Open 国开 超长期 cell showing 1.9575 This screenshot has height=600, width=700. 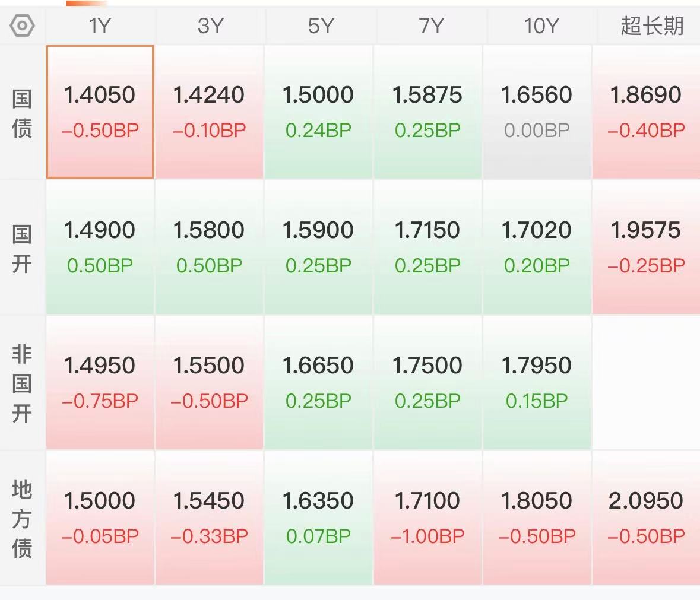coord(646,247)
